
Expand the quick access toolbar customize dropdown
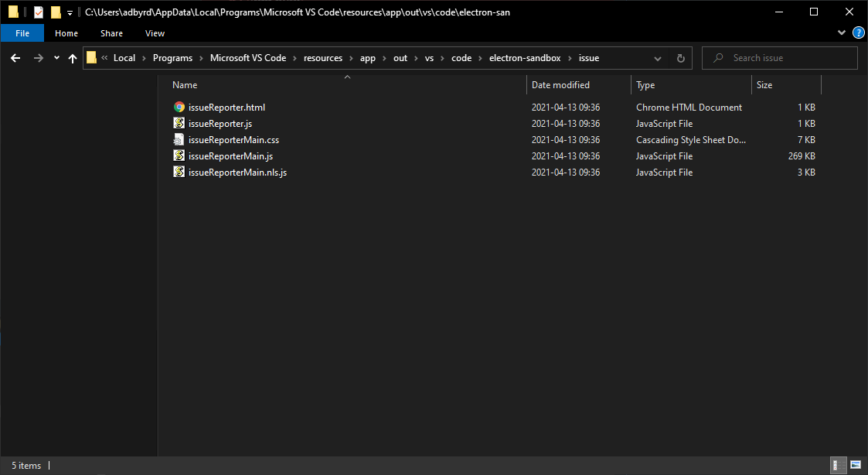70,12
